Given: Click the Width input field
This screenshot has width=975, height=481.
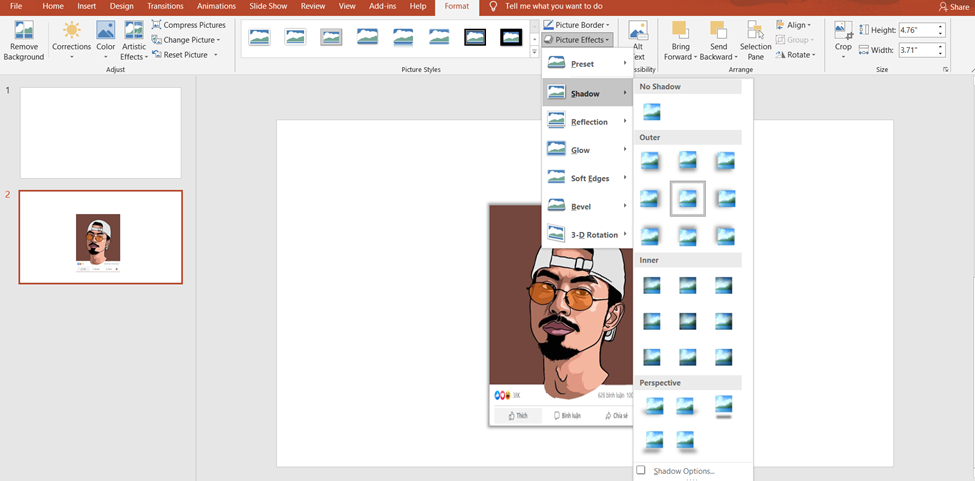Looking at the screenshot, I should [x=918, y=50].
